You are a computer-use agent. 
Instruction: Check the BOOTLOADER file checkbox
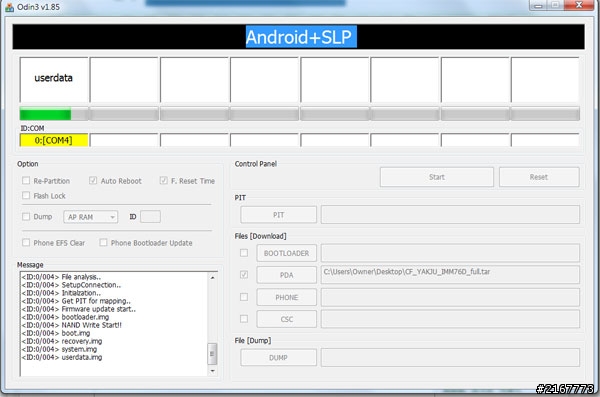tap(244, 253)
